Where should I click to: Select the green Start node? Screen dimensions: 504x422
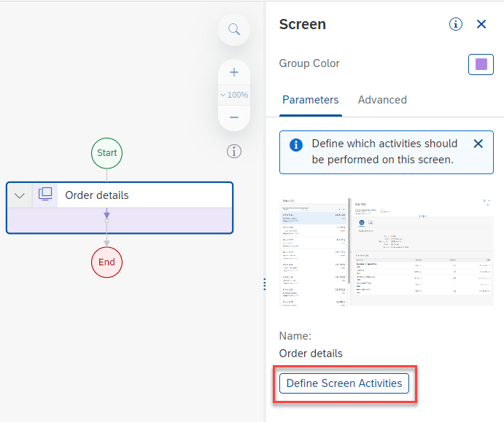click(x=106, y=153)
